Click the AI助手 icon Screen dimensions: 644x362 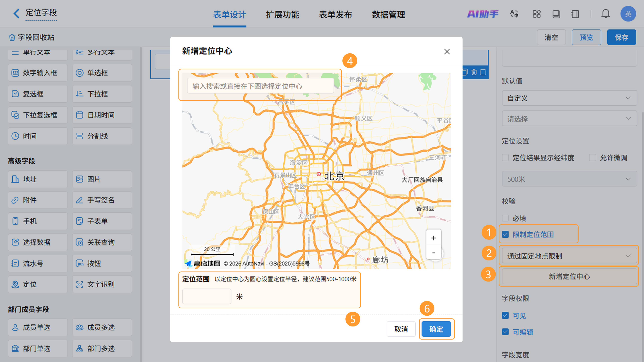pyautogui.click(x=482, y=14)
